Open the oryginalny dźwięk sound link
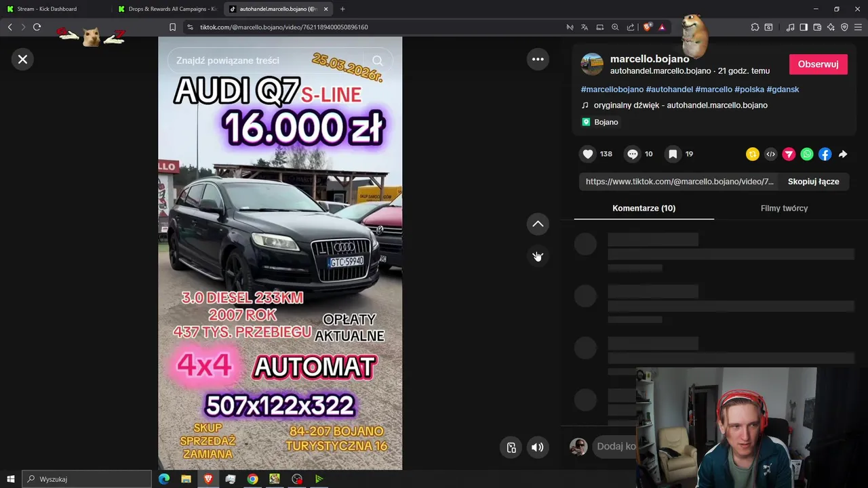868x488 pixels. (x=680, y=105)
